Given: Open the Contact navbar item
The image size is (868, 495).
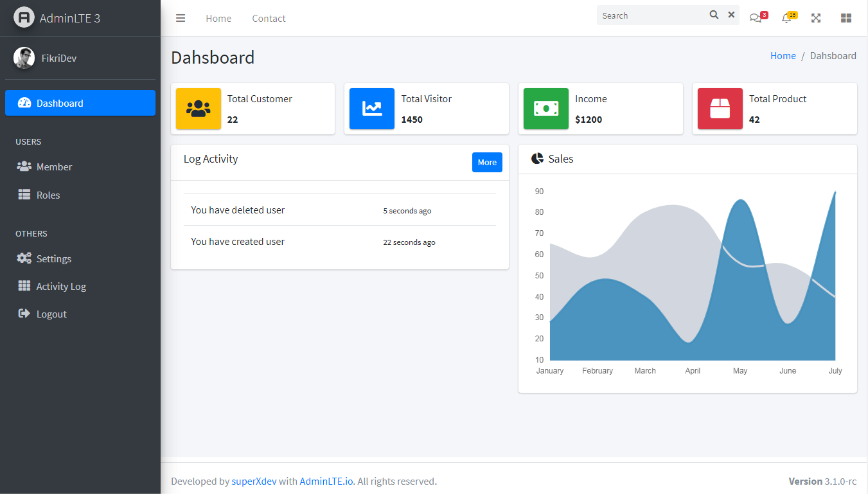Looking at the screenshot, I should (x=269, y=18).
